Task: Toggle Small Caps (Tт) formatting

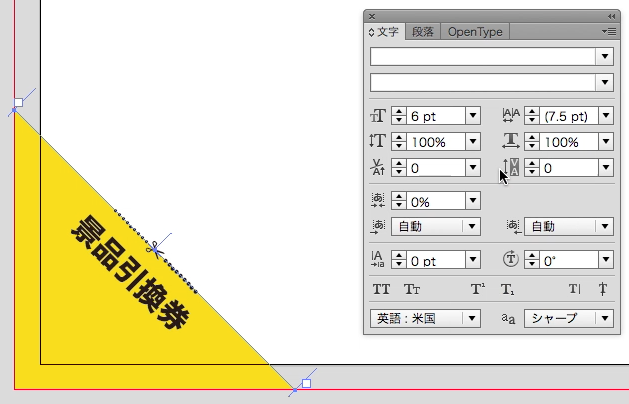Action: coord(412,289)
